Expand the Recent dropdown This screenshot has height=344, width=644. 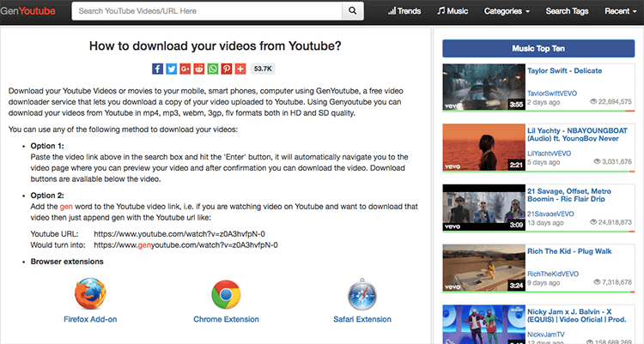pos(620,11)
